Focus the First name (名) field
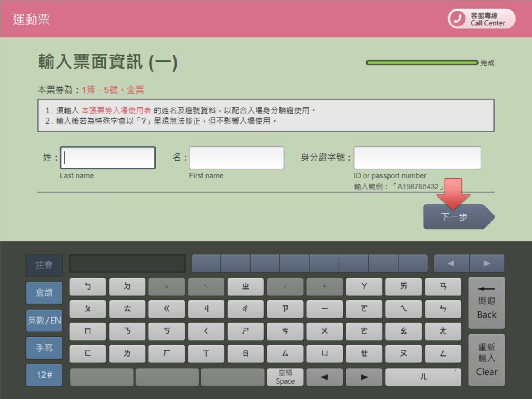The image size is (532, 399). 237,158
